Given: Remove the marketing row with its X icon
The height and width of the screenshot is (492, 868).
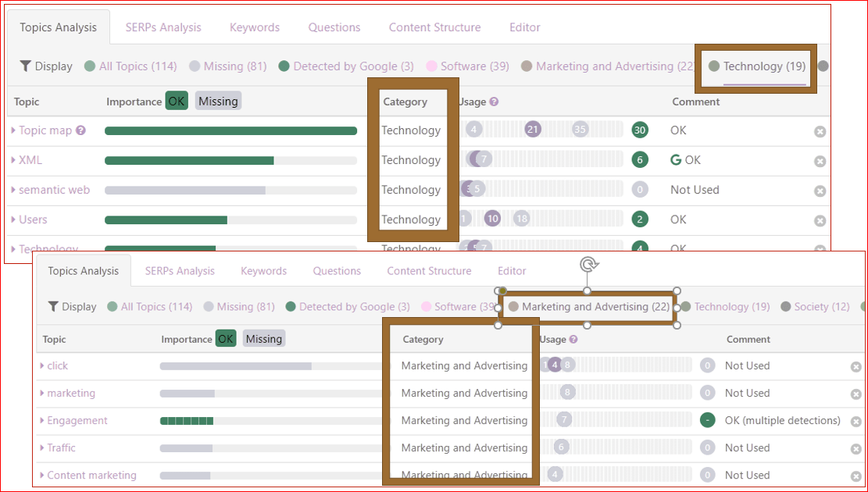Looking at the screenshot, I should (x=855, y=394).
